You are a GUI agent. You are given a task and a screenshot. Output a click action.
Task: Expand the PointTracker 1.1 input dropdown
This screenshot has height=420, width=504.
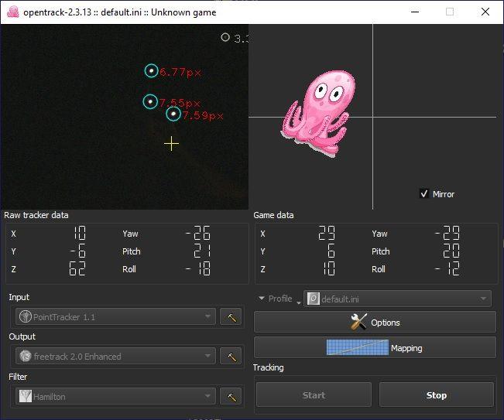115,317
